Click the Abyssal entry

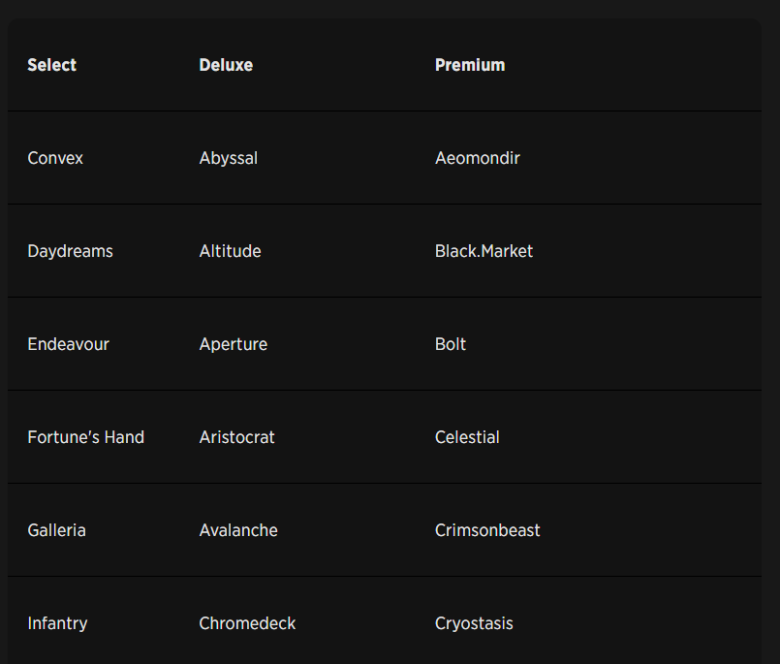[228, 158]
